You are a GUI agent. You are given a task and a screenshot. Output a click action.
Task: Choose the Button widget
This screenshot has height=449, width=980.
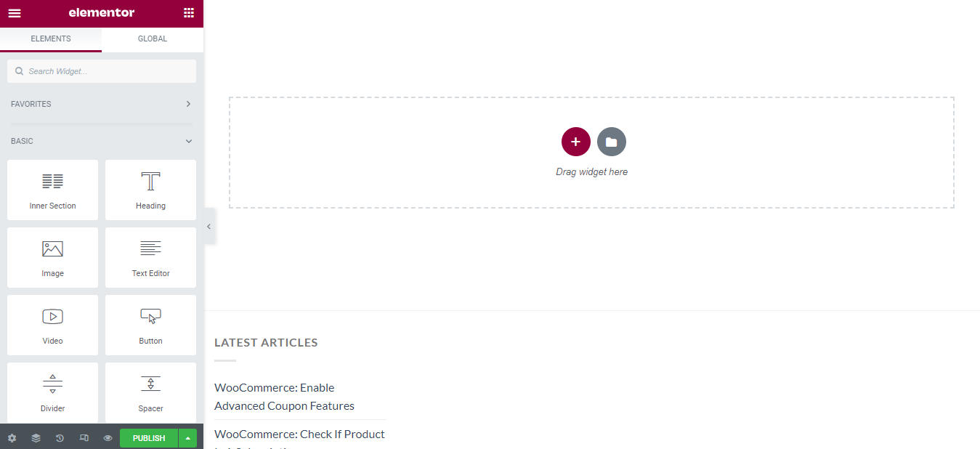click(150, 325)
